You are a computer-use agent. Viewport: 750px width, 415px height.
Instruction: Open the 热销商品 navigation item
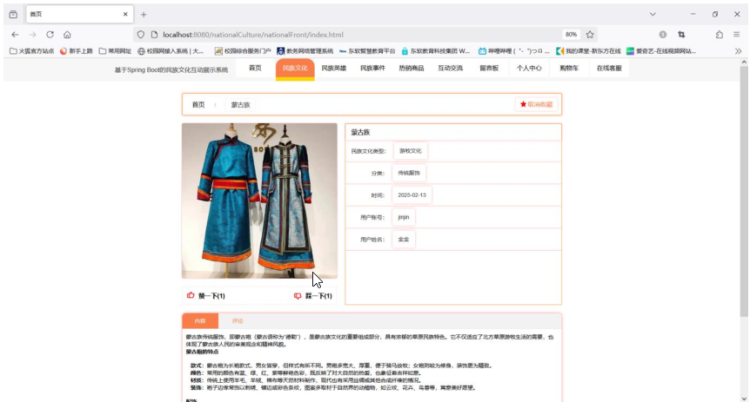tap(411, 68)
